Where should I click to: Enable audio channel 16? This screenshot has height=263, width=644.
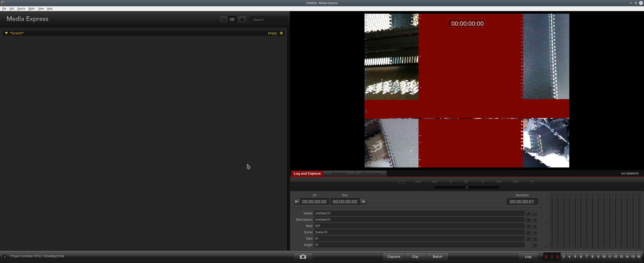638,257
